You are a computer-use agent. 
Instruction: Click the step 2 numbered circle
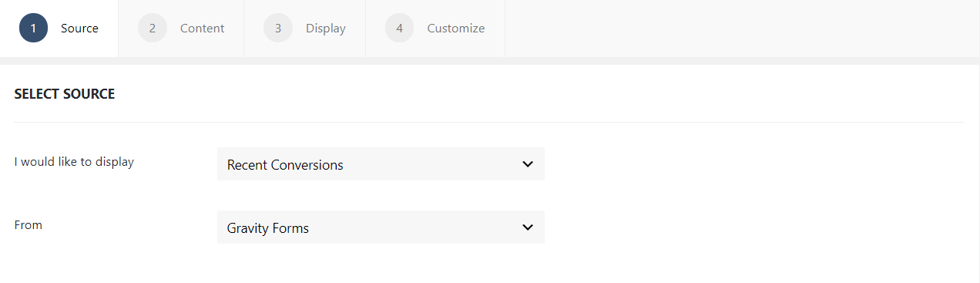153,29
